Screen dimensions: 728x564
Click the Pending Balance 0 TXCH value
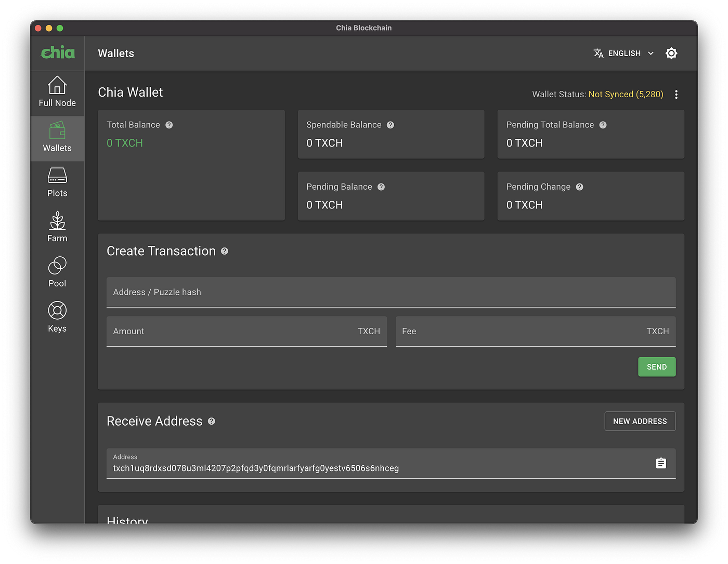coord(324,205)
